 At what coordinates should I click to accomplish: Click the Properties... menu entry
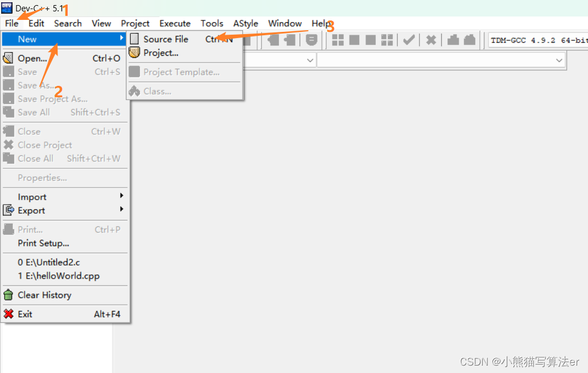coord(65,177)
